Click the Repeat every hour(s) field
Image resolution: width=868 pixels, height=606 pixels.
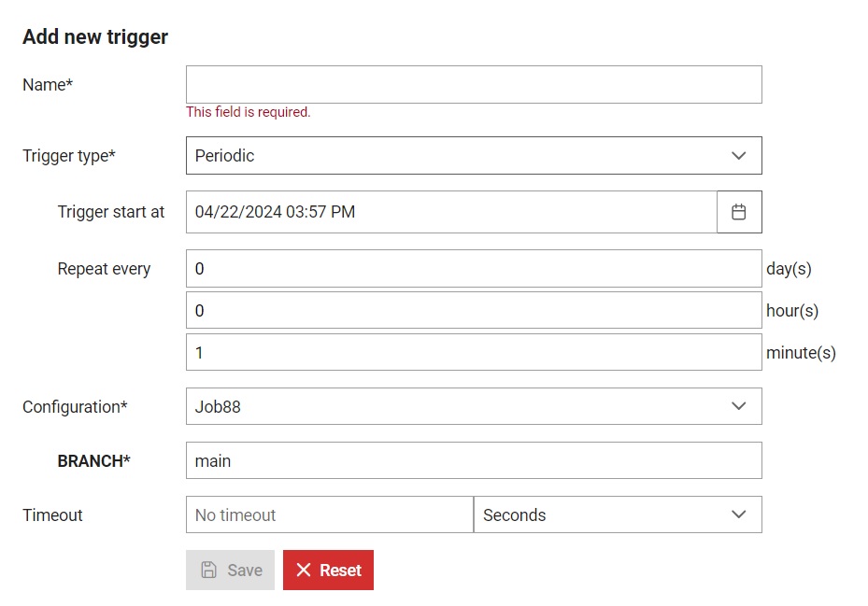click(x=474, y=311)
